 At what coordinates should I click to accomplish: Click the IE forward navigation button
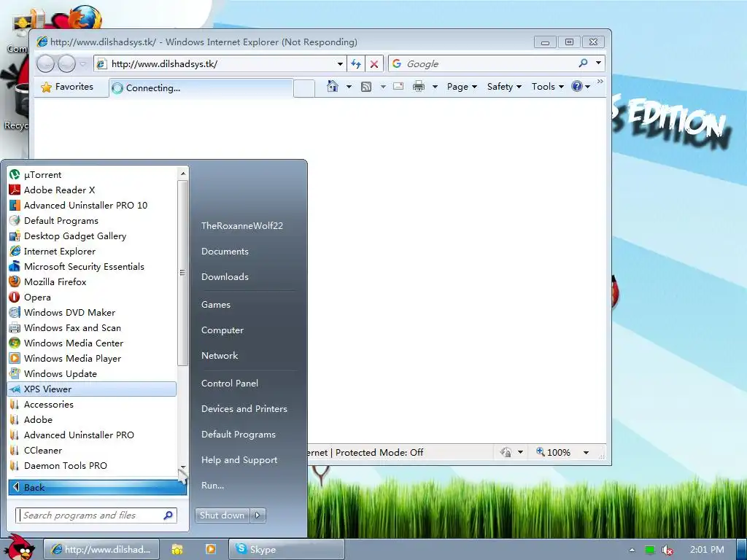coord(66,64)
